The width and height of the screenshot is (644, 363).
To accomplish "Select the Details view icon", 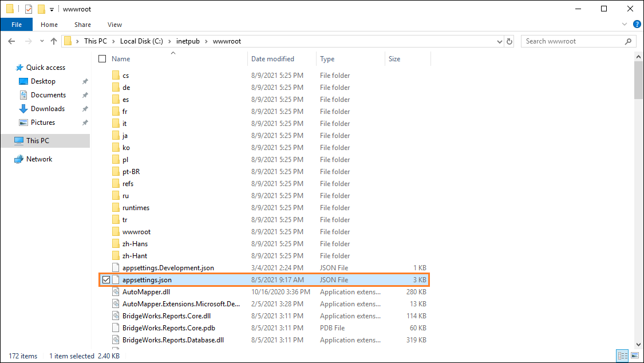I will pos(622,356).
